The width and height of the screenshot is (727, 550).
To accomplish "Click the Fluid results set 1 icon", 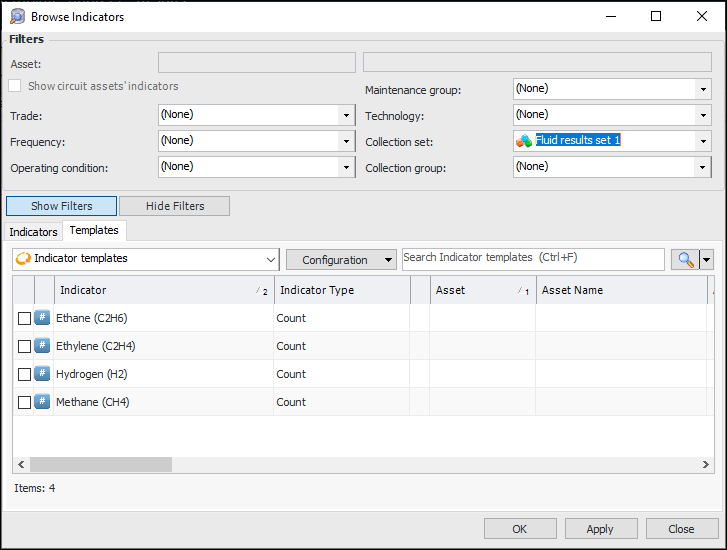I will [524, 141].
